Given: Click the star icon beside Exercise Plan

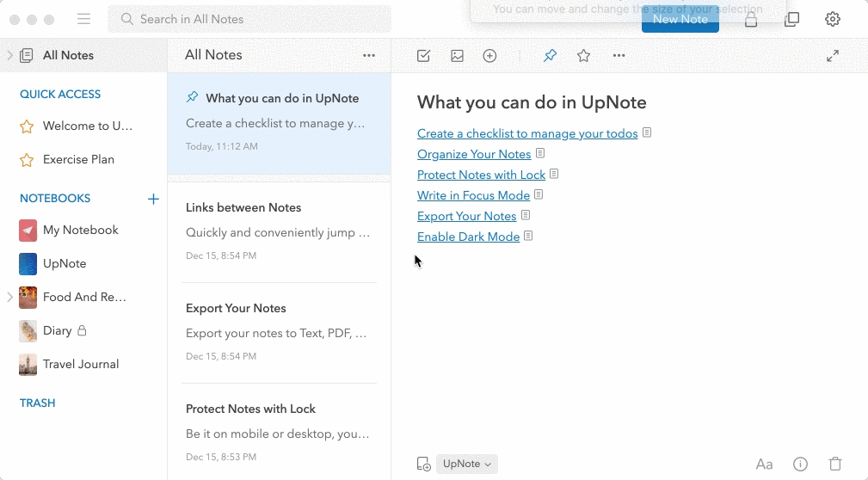Looking at the screenshot, I should pos(27,160).
